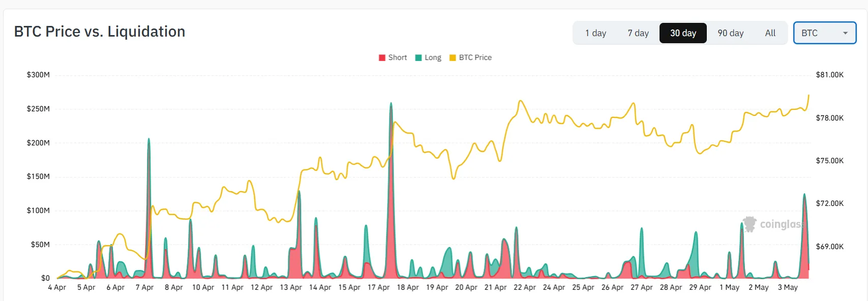Select the 30 day range tab
Image resolution: width=868 pixels, height=301 pixels.
point(683,33)
